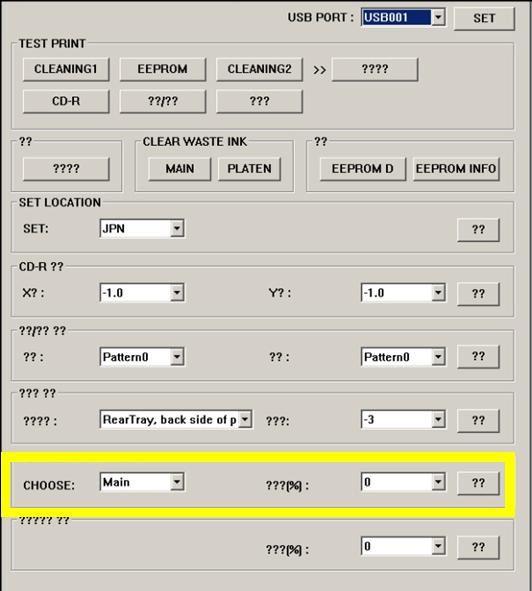
Task: Clear waste ink PLATEN counter
Action: coord(249,168)
